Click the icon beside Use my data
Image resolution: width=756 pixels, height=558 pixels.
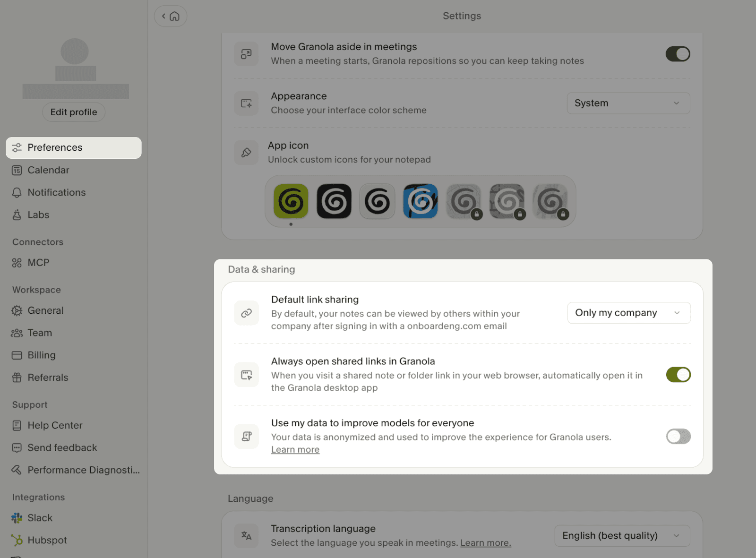click(247, 436)
